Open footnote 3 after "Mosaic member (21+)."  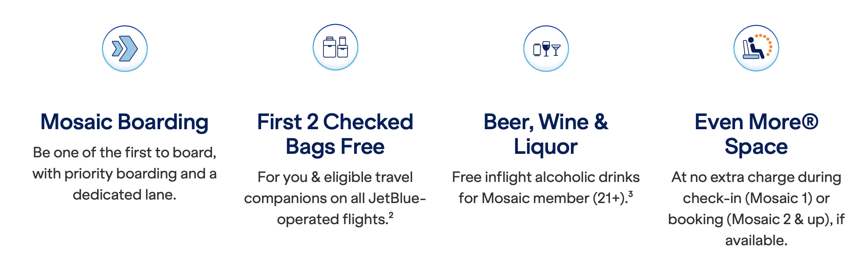(x=631, y=194)
